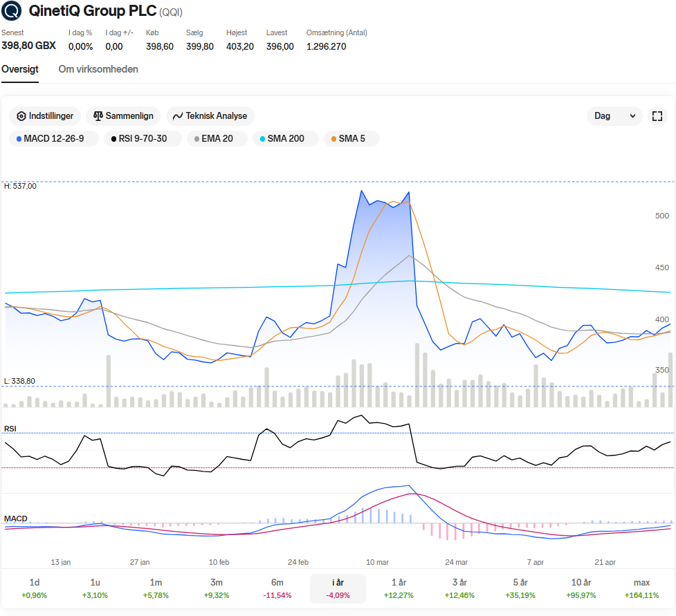Toggle the SMA 5 indicator chip
The height and width of the screenshot is (616, 676).
click(x=351, y=139)
